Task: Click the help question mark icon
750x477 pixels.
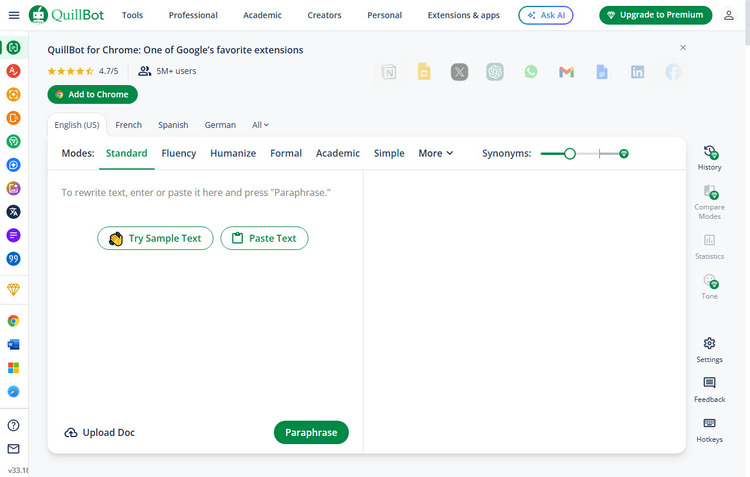Action: pyautogui.click(x=14, y=425)
